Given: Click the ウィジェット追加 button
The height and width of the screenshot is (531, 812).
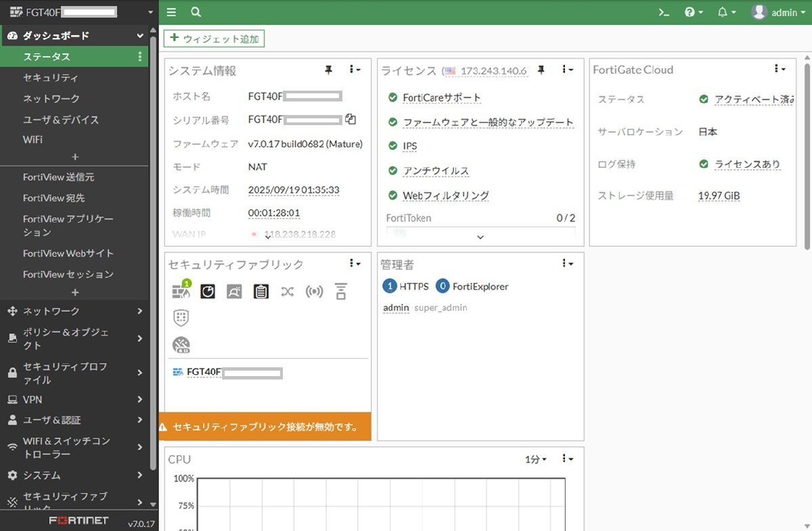Looking at the screenshot, I should point(214,39).
